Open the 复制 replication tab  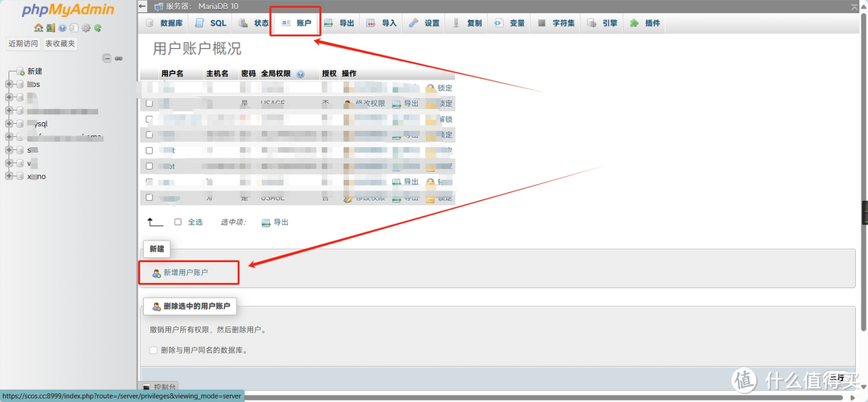click(x=467, y=23)
